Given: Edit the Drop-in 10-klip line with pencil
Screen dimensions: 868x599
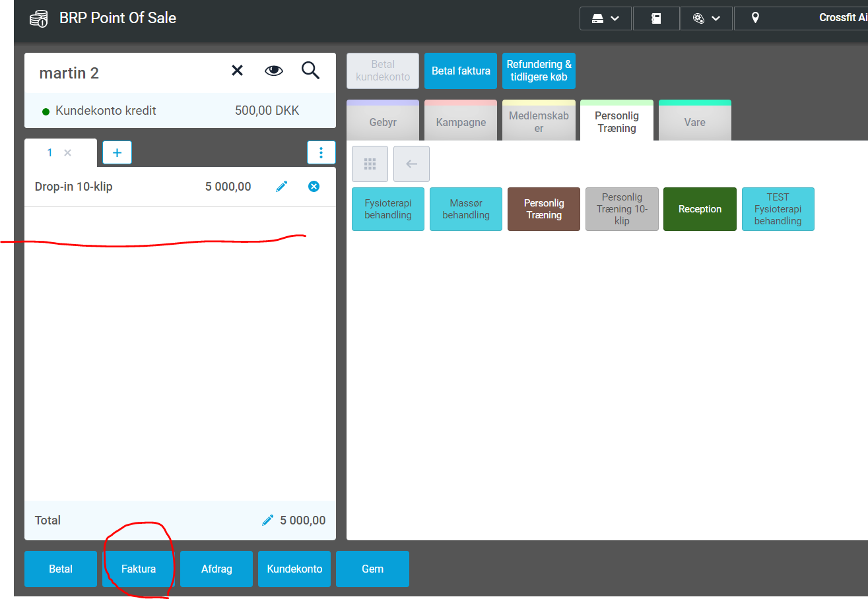Looking at the screenshot, I should [x=282, y=187].
